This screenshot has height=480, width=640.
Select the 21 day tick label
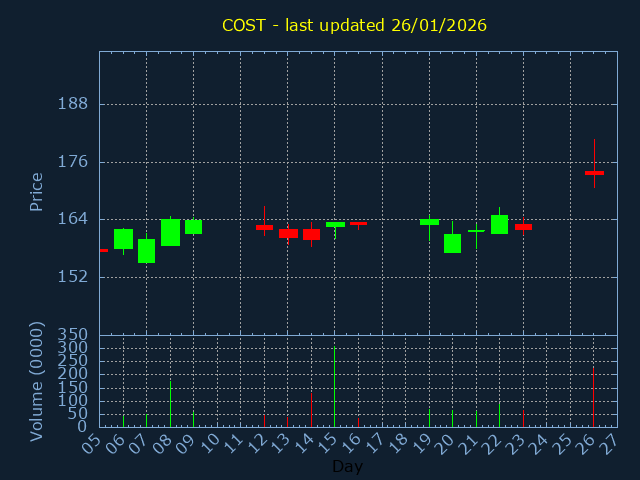coord(469,443)
